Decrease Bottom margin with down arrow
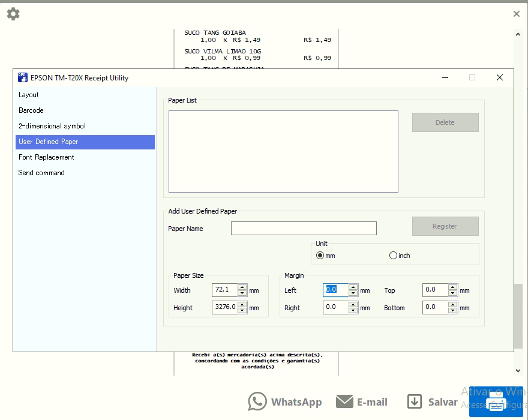Viewport: 528px width, 420px height. coord(452,311)
